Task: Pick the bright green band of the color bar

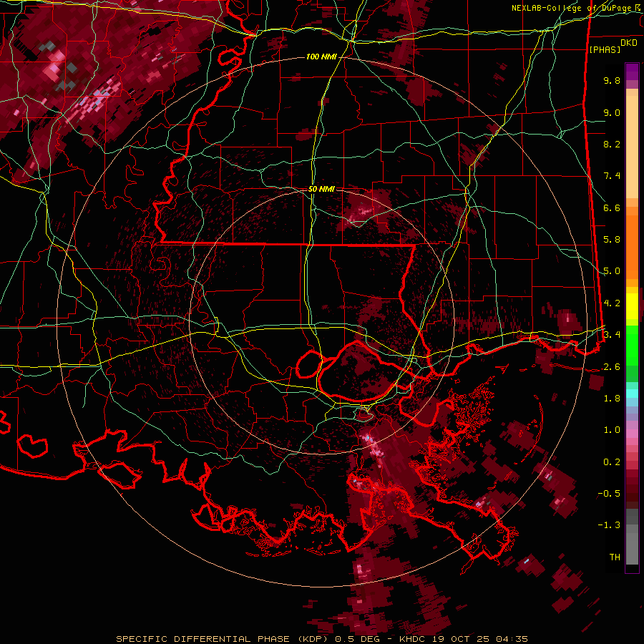Action: (x=632, y=345)
